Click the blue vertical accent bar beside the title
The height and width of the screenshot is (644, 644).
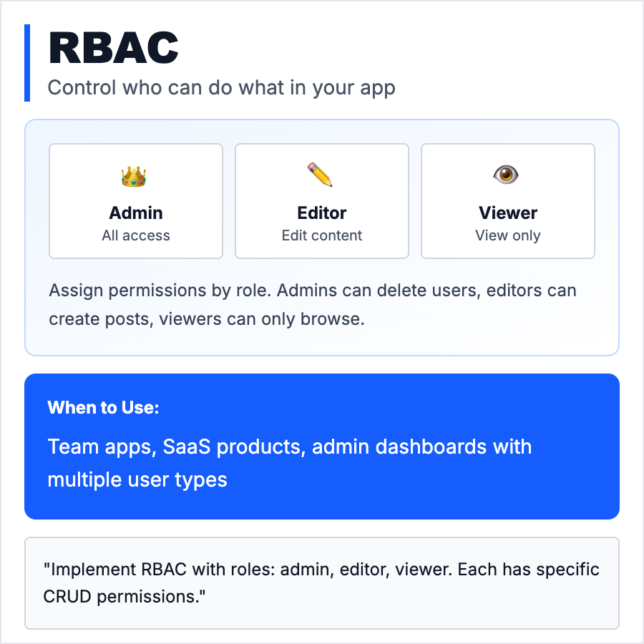click(27, 63)
